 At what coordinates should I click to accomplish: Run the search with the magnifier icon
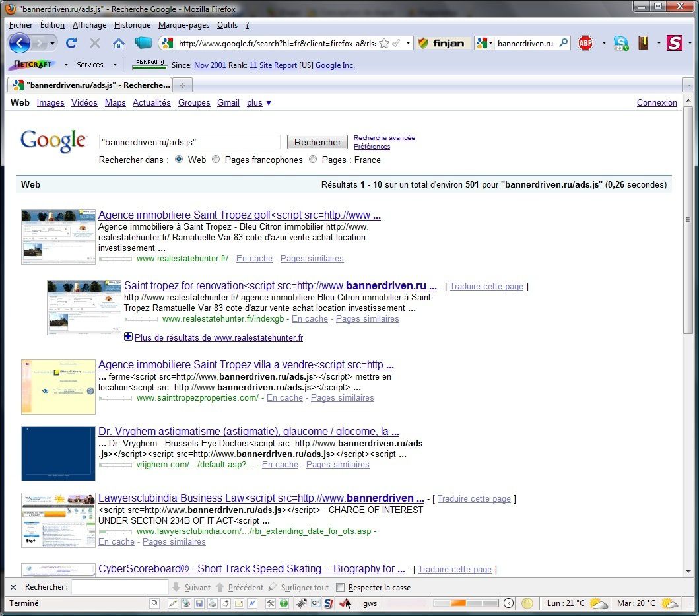point(564,43)
